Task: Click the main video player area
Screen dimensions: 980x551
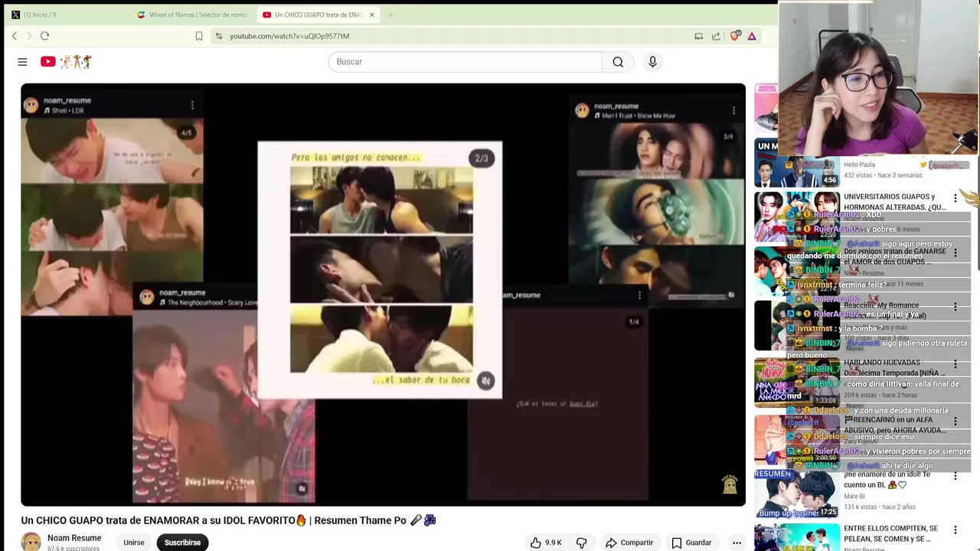Action: (383, 295)
